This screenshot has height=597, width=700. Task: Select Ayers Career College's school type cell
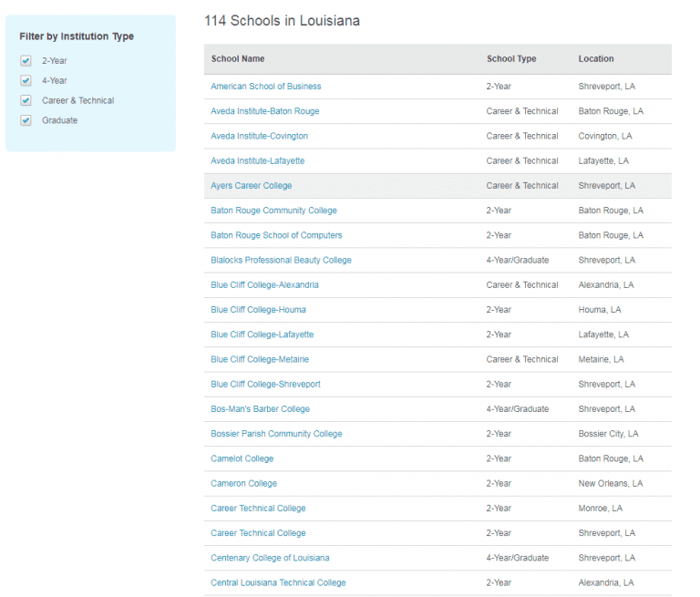point(522,186)
